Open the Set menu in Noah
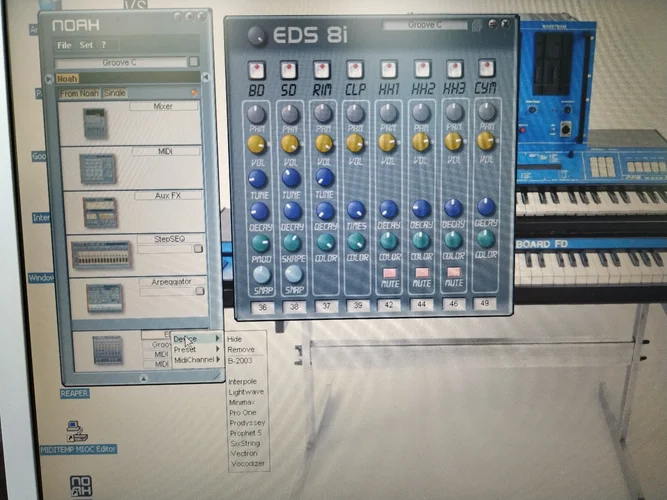Screen dimensions: 667x500 coord(86,45)
